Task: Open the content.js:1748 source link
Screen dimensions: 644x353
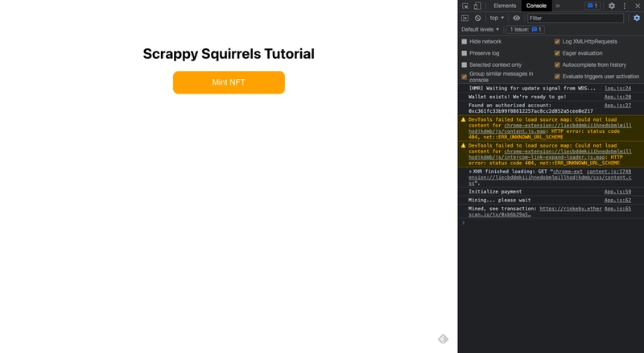Action: pos(609,172)
